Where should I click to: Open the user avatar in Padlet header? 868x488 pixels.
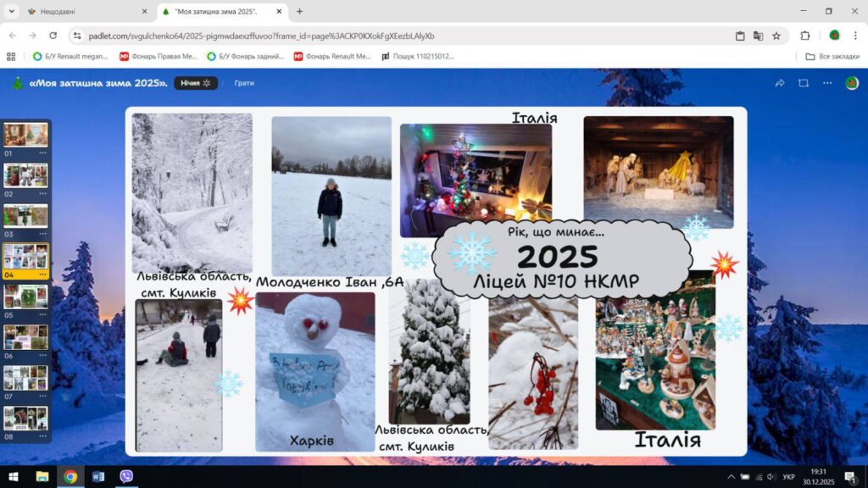point(851,83)
